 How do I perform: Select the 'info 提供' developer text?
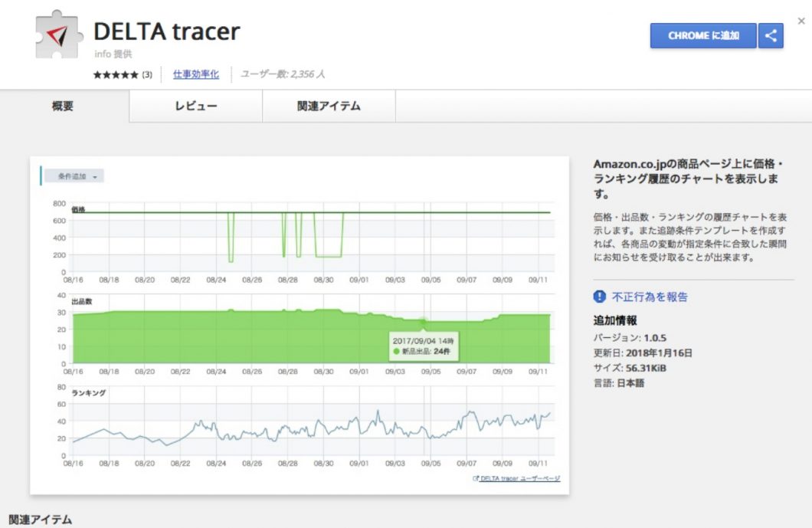113,54
